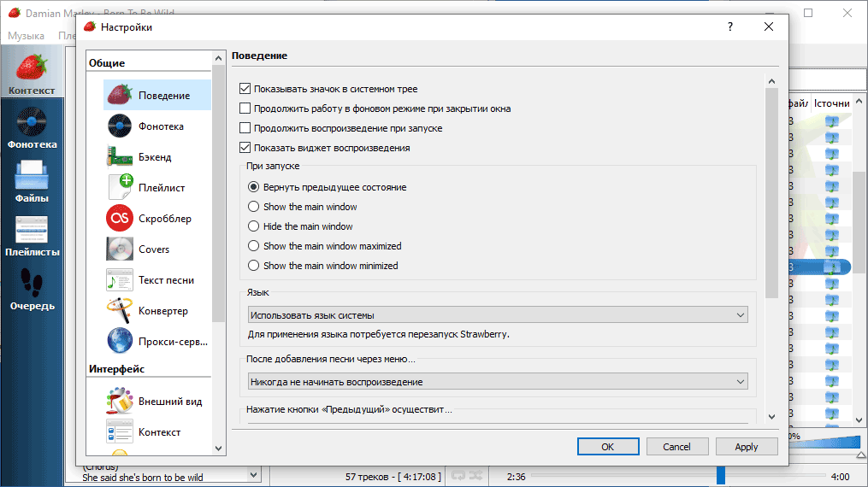The height and width of the screenshot is (487, 868).
Task: Open the Язык language dropdown
Action: tap(498, 315)
